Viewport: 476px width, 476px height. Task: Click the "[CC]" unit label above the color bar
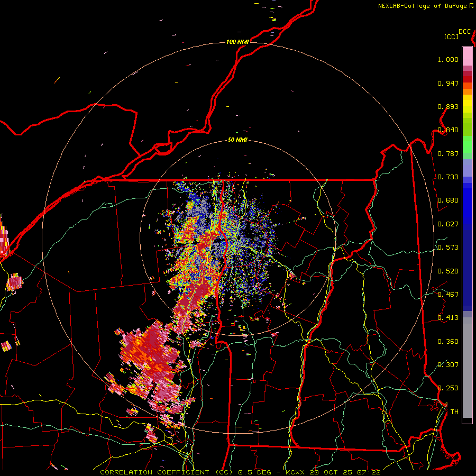[x=452, y=36]
